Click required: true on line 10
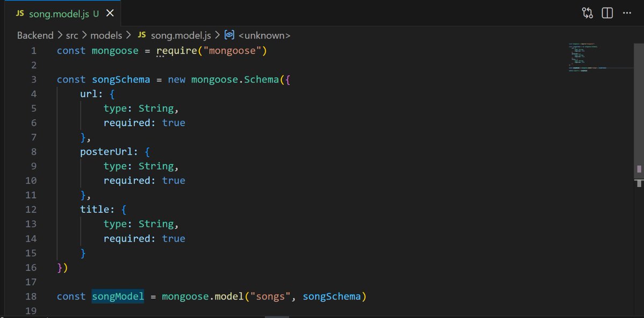The height and width of the screenshot is (318, 644). tap(144, 180)
